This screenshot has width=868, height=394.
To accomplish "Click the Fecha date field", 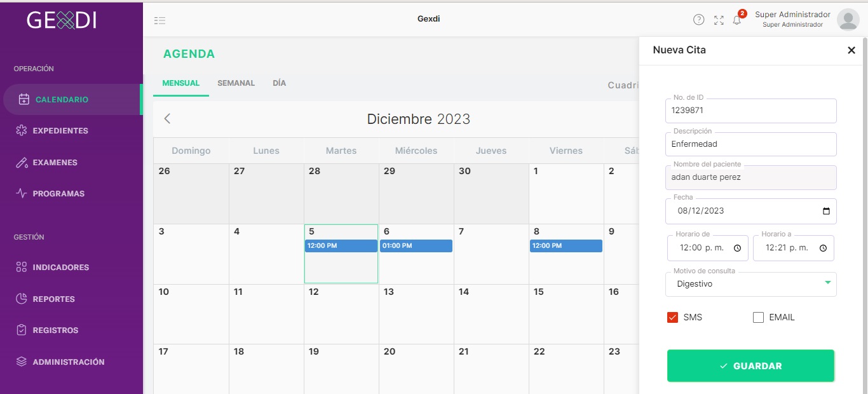I will pos(750,211).
